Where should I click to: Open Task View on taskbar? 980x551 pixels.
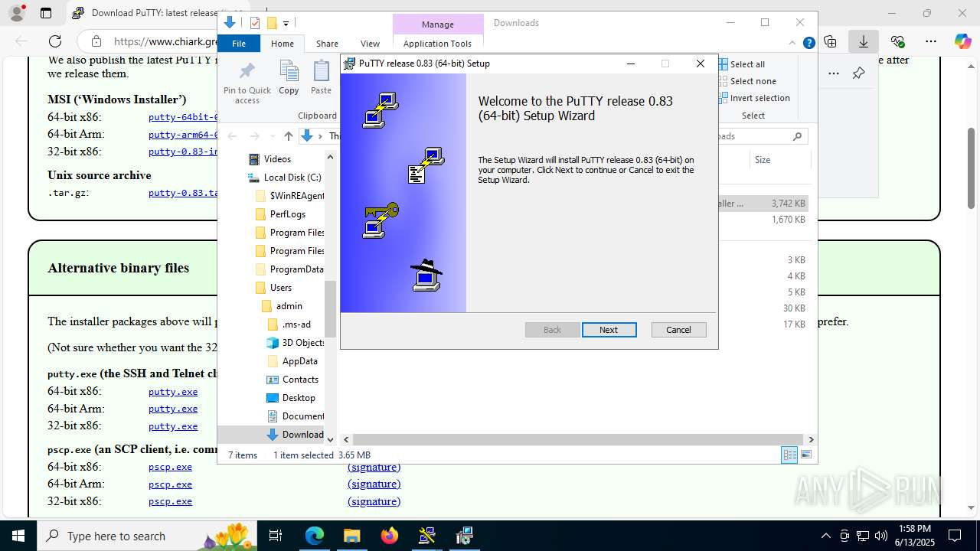[x=276, y=536]
